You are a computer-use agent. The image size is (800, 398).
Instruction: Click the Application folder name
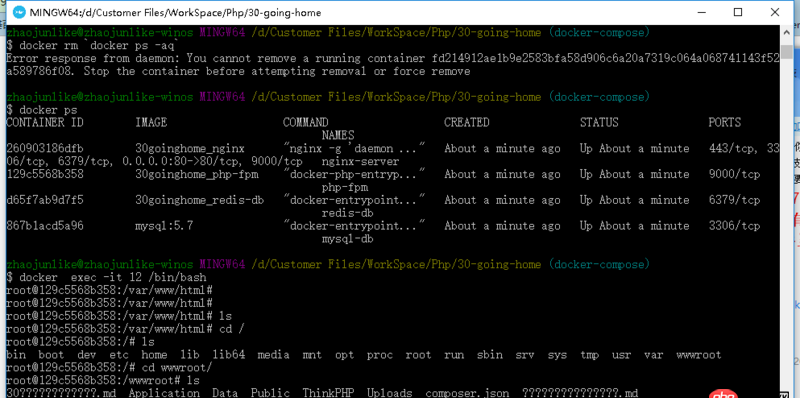[164, 393]
